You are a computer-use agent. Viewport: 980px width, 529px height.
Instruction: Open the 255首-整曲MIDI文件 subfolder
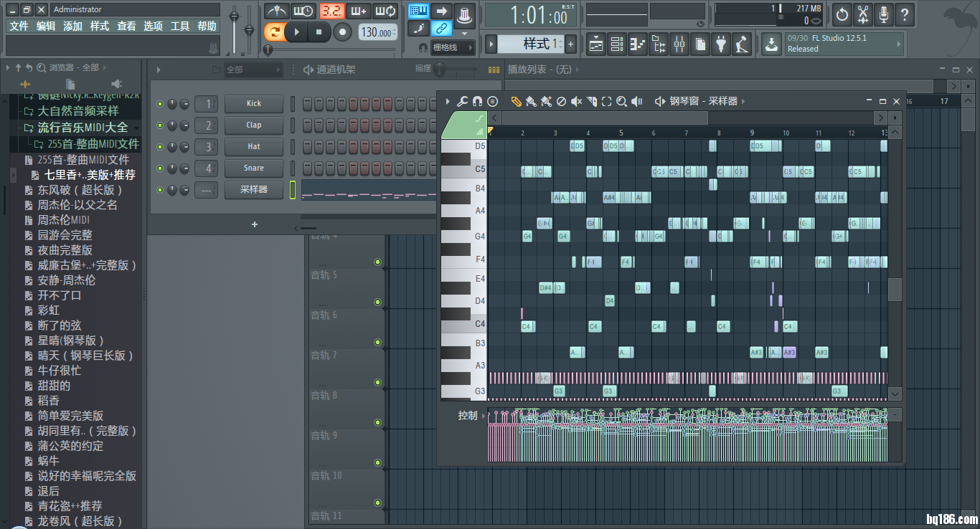(x=86, y=144)
